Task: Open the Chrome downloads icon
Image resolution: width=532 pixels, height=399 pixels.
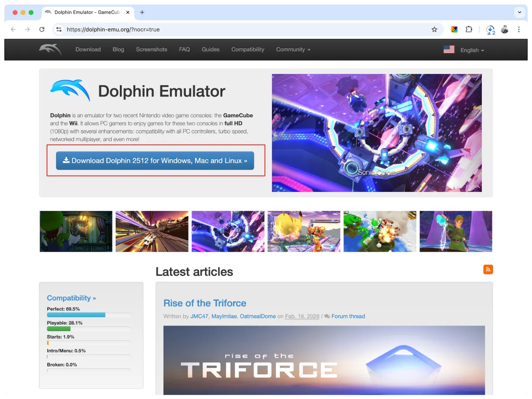Action: (x=490, y=30)
